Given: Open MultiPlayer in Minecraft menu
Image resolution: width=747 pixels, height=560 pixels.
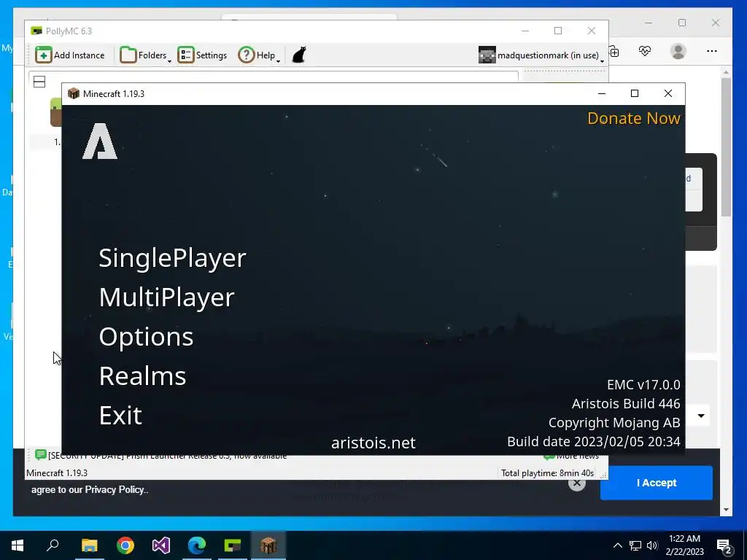Looking at the screenshot, I should point(166,297).
